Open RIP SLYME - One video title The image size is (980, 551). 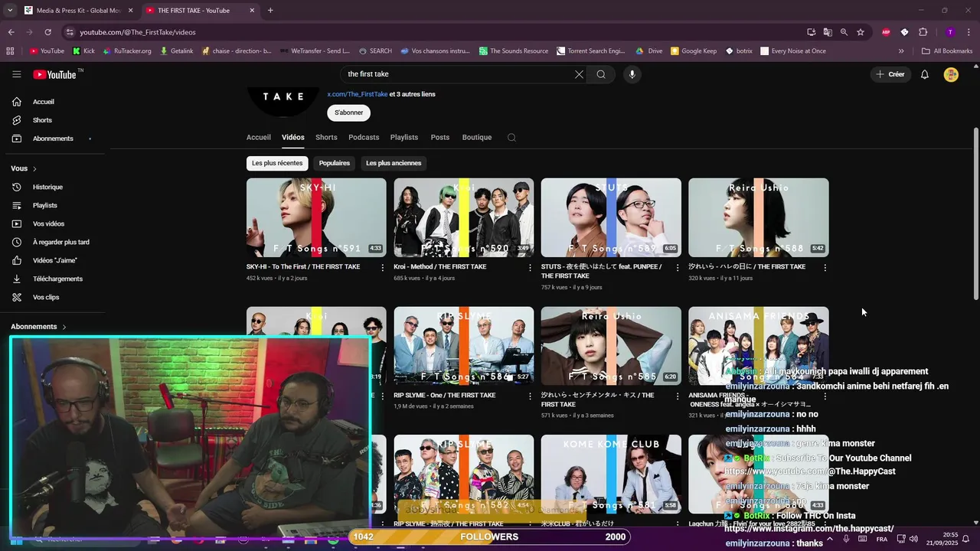[x=445, y=396]
